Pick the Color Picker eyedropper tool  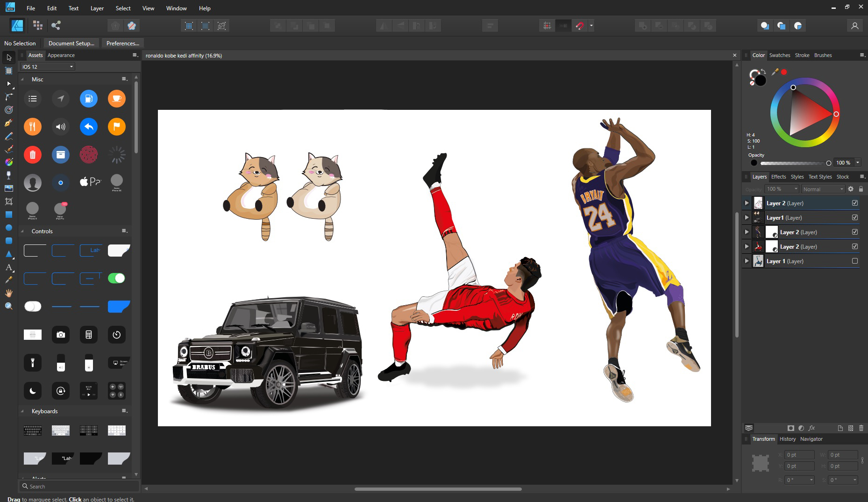pos(8,280)
